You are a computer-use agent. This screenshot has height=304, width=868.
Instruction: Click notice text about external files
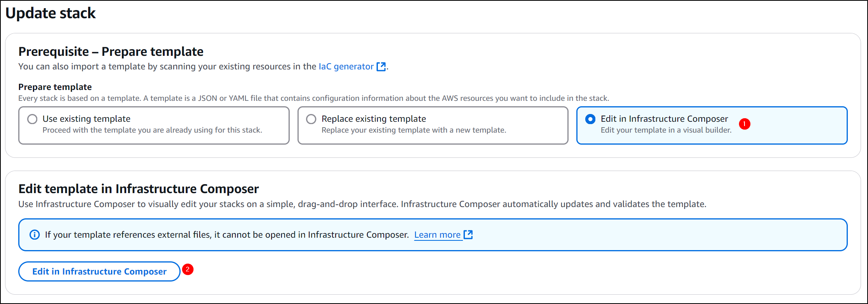(x=227, y=235)
